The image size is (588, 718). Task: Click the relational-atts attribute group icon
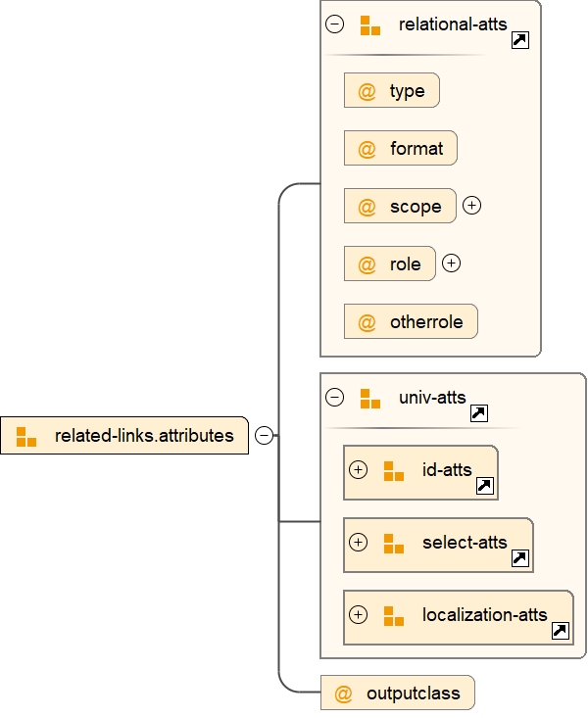(x=370, y=25)
